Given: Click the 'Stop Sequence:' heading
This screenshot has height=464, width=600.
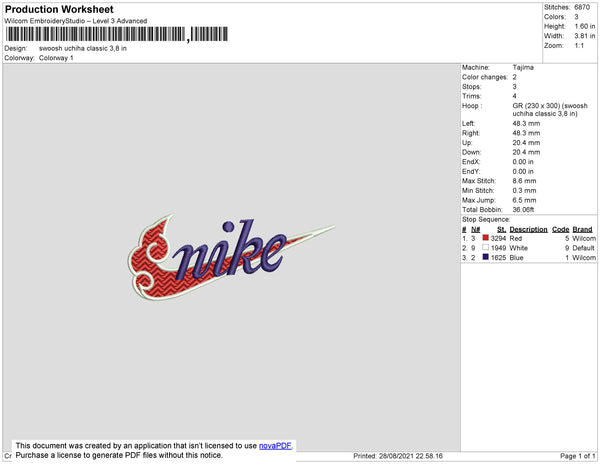Looking at the screenshot, I should [x=486, y=220].
